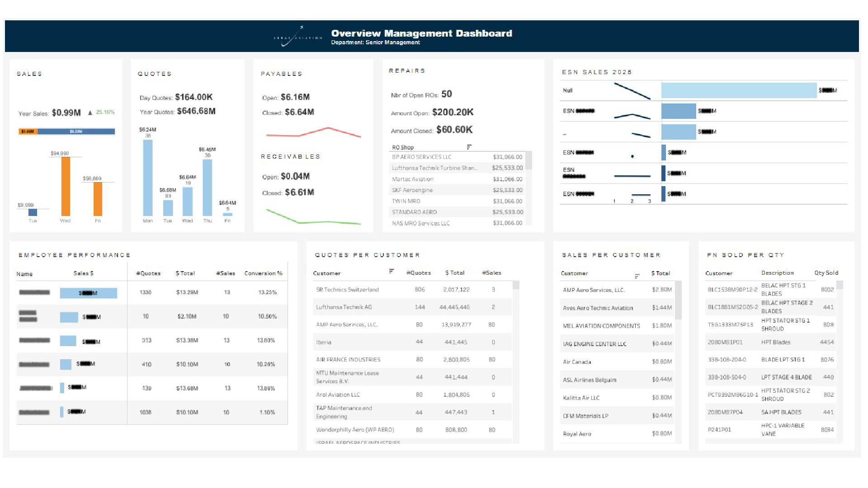Select Arol Aviation LLC customer row
The image size is (868, 488).
pyautogui.click(x=412, y=394)
